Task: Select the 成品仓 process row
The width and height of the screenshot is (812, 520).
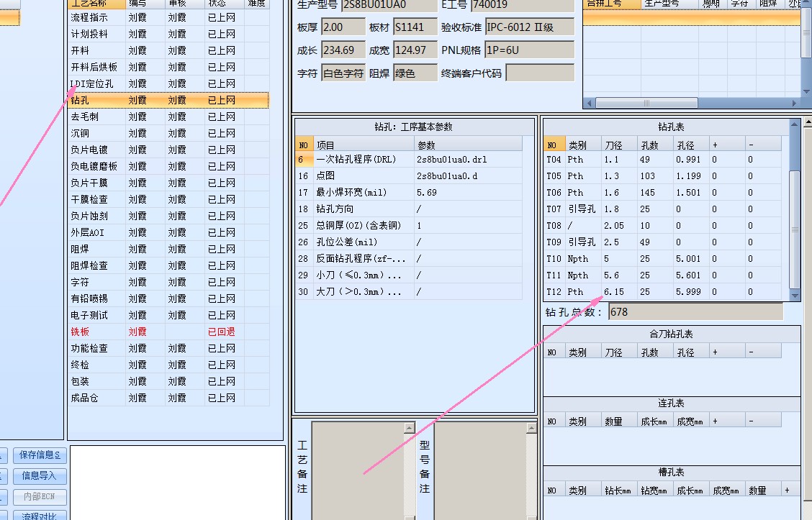Action: click(168, 398)
